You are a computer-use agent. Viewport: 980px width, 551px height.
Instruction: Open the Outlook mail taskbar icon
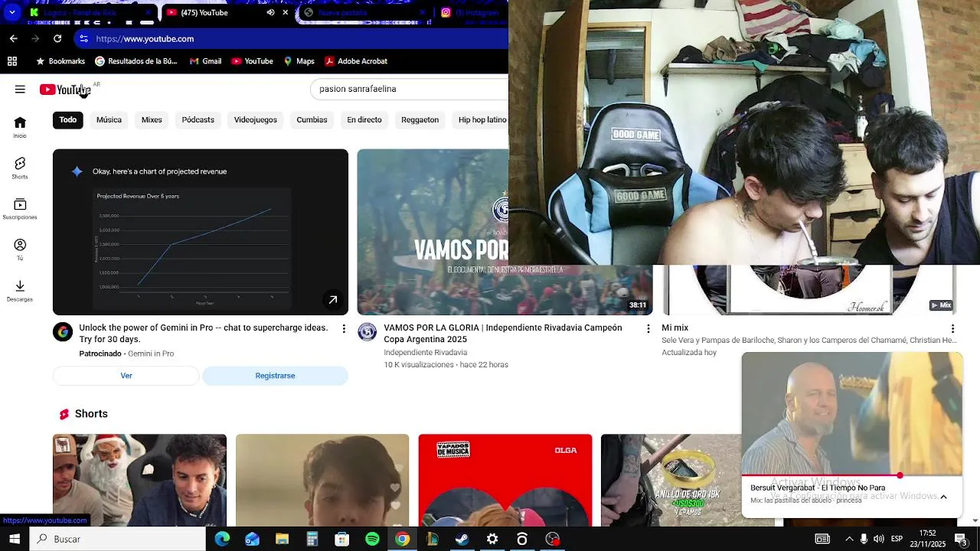coord(252,539)
